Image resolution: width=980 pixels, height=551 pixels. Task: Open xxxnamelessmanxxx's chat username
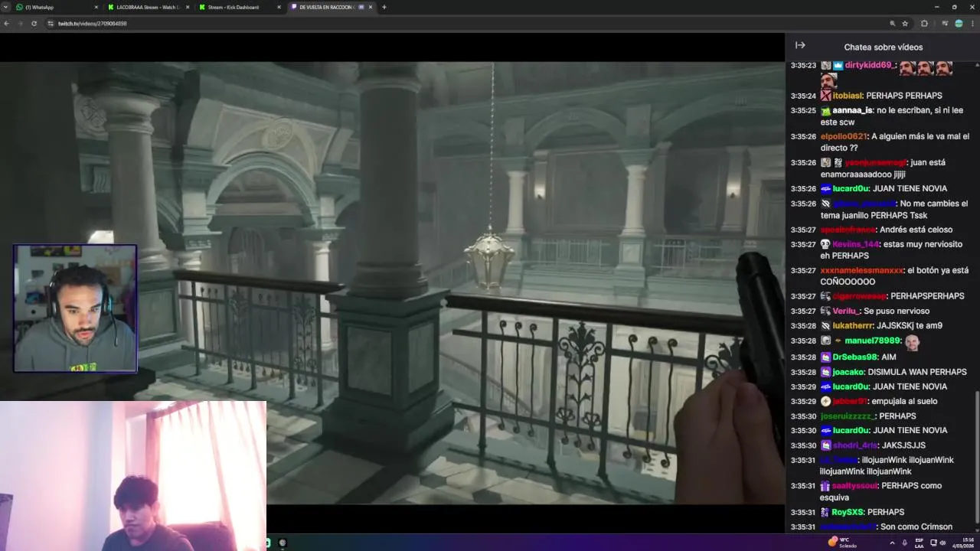click(862, 270)
